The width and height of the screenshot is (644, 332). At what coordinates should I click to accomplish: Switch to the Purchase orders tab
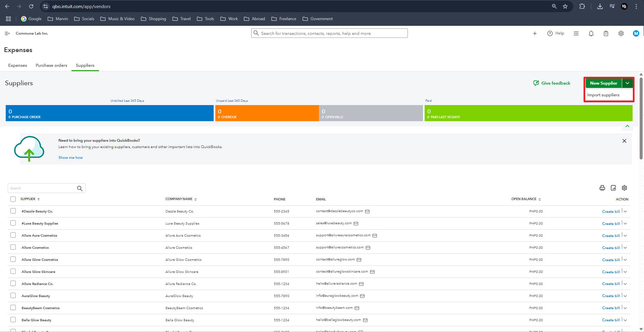[x=51, y=65]
